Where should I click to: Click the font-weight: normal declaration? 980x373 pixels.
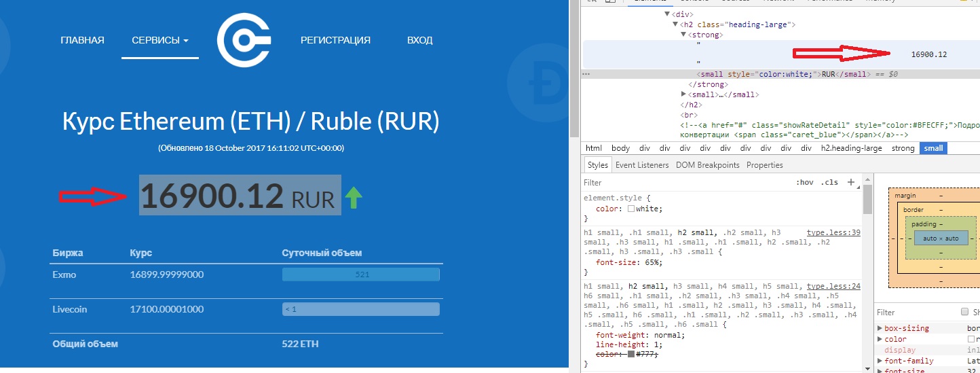pos(641,335)
